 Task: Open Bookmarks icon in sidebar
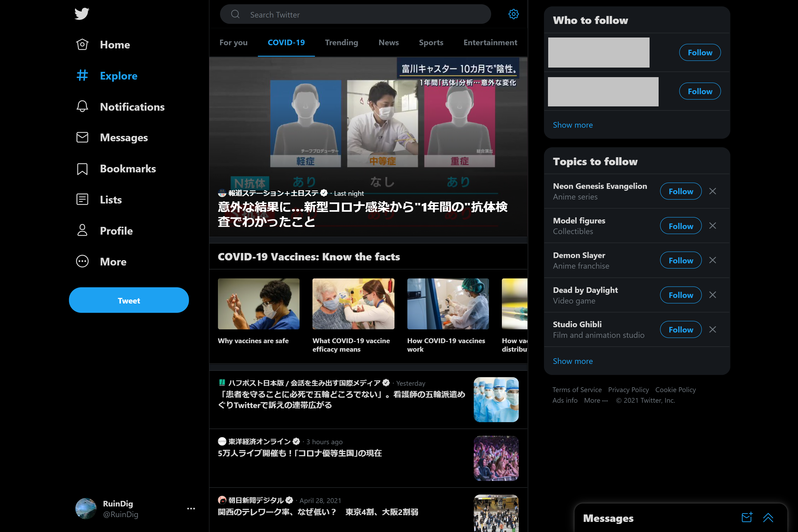coord(82,169)
